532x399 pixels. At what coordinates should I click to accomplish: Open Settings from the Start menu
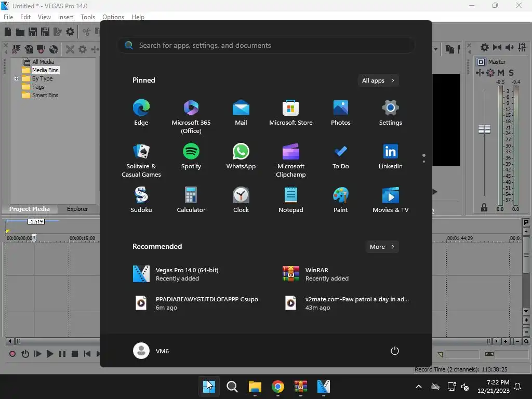click(391, 113)
